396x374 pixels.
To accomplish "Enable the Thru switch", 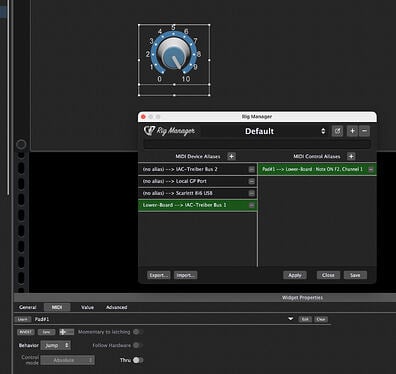I will (138, 360).
